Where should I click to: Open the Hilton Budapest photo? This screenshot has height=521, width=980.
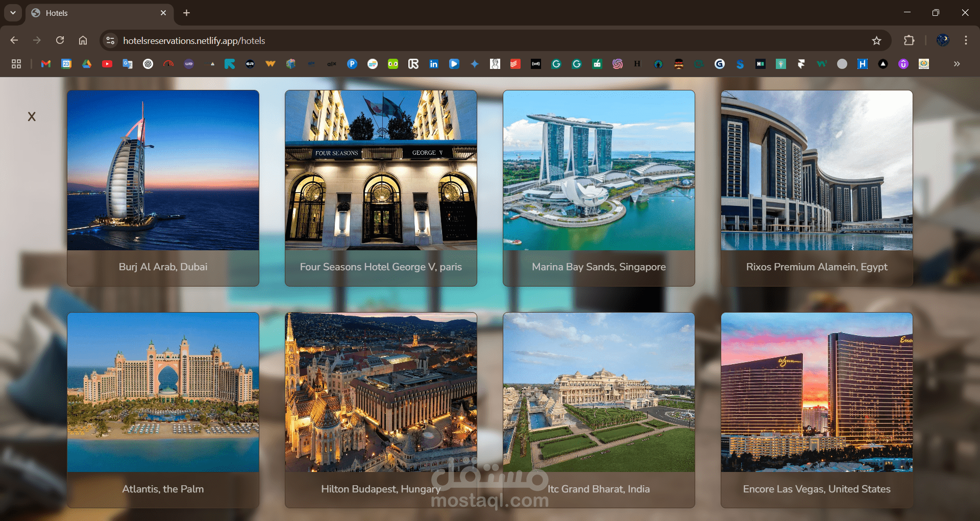tap(381, 392)
